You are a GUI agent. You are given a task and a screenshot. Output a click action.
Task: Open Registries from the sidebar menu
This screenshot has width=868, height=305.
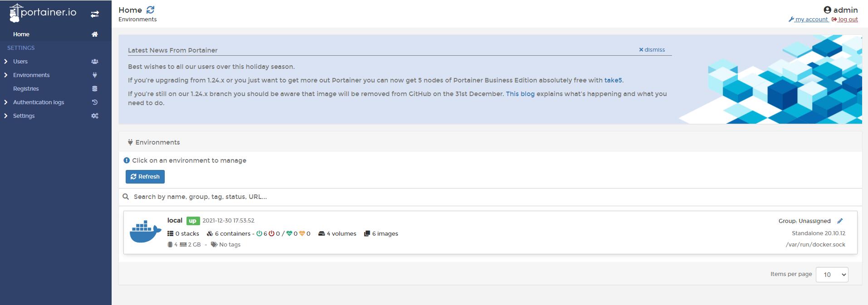pyautogui.click(x=26, y=89)
